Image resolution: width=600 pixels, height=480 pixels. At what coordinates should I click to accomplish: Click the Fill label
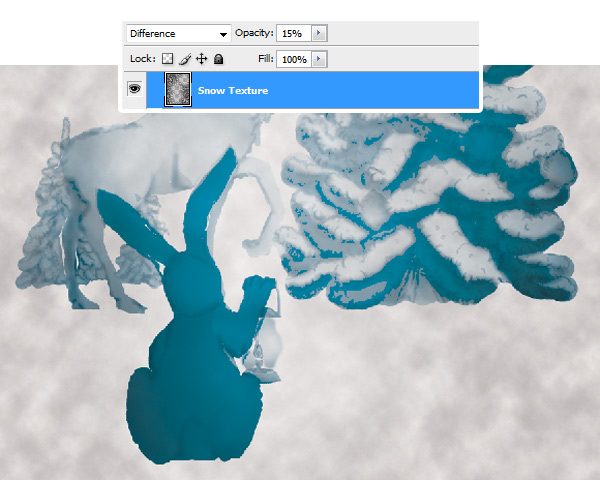266,59
